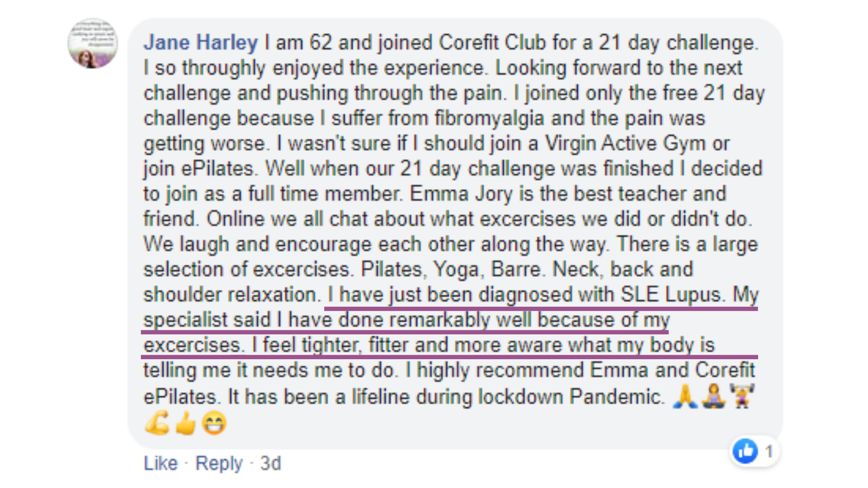Reply to Jane Harley's comment
This screenshot has height=488, width=868.
(219, 464)
